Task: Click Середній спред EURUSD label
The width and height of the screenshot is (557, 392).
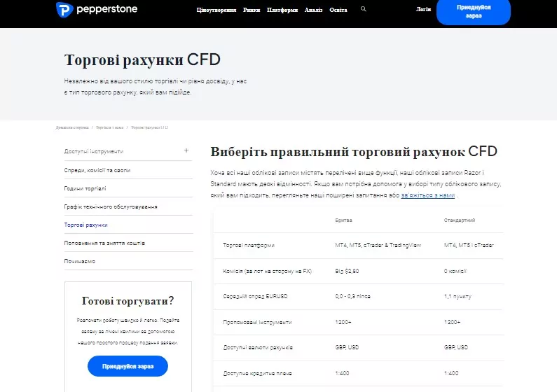Action: click(255, 296)
